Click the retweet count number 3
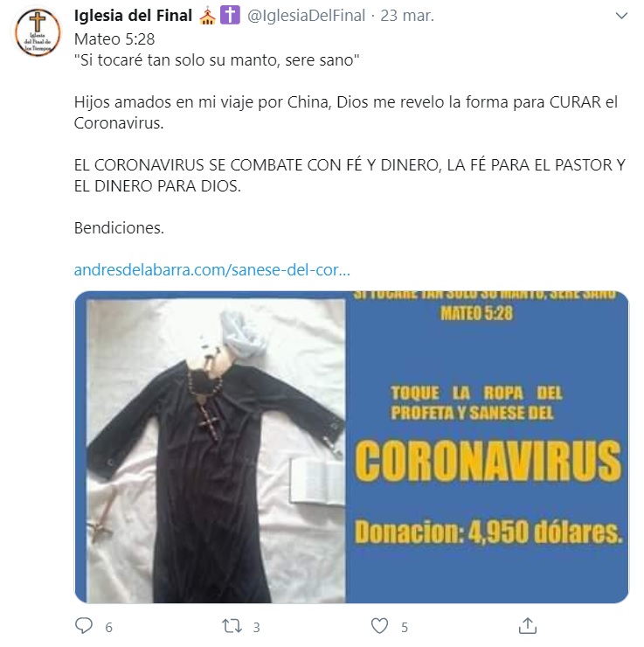 (x=256, y=628)
